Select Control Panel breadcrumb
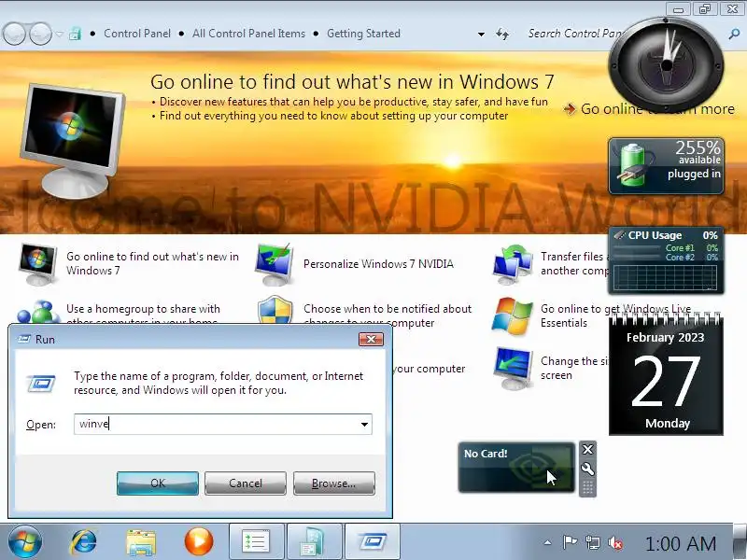Screen dimensions: 747x560 pyautogui.click(x=137, y=34)
